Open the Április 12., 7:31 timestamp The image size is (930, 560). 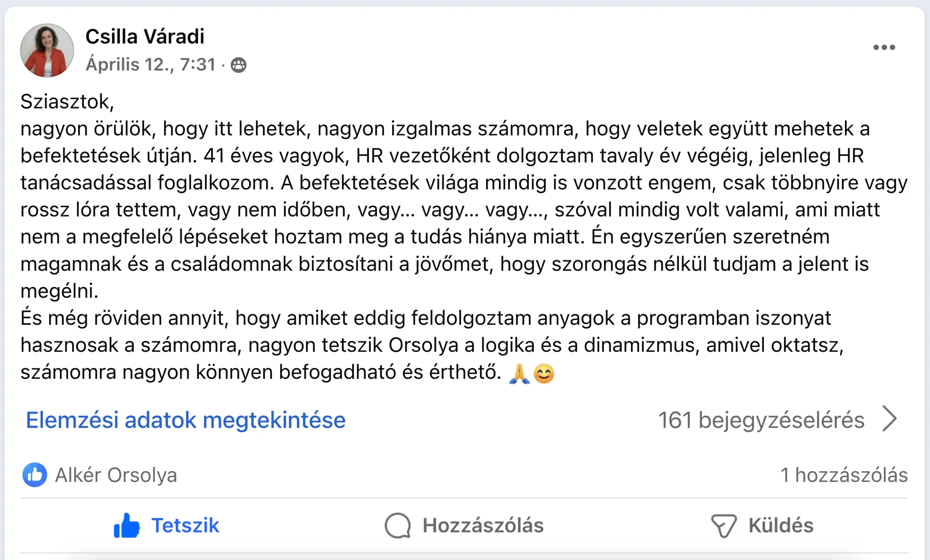point(151,65)
